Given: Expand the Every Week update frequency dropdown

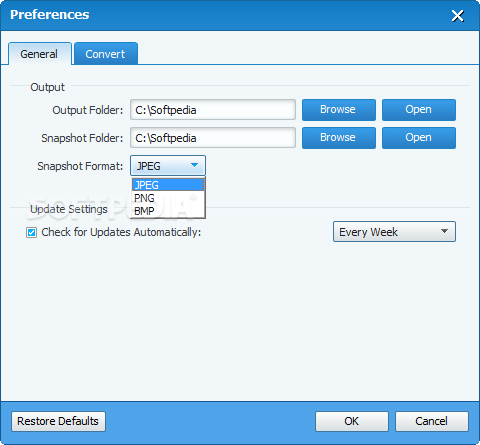Looking at the screenshot, I should 394,232.
